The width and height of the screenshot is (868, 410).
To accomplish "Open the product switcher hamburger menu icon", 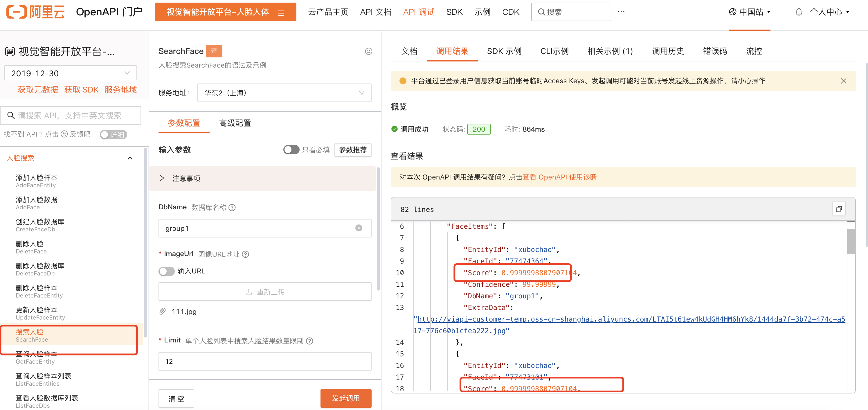I will [x=281, y=13].
